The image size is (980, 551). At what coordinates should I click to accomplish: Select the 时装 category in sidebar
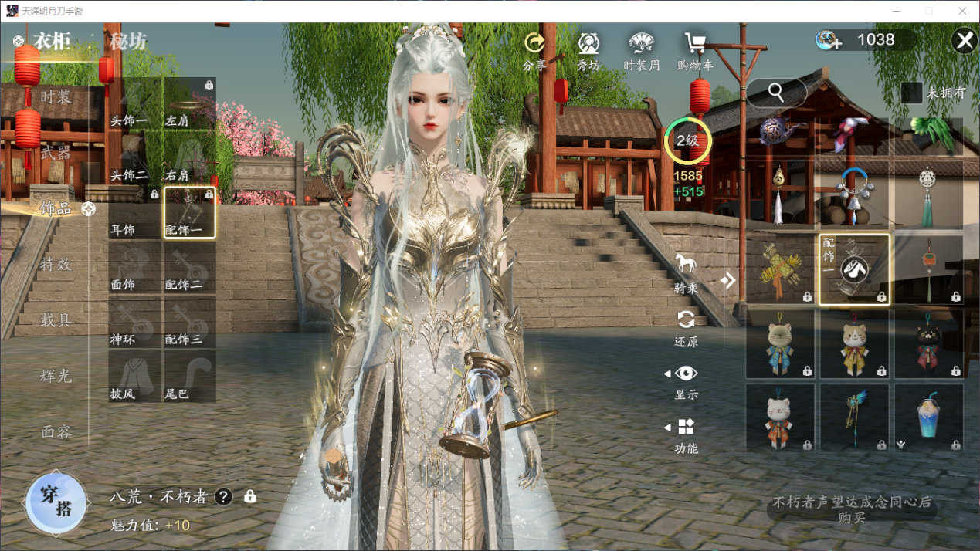56,97
